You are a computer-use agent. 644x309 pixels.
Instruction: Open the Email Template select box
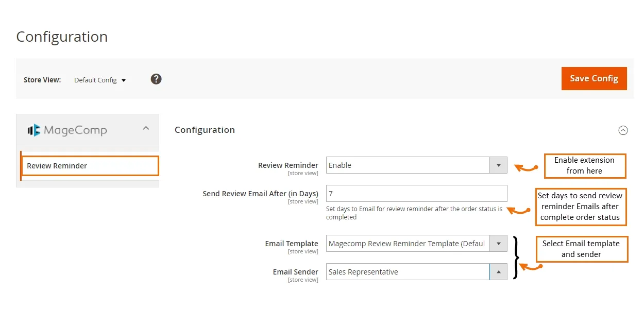click(408, 244)
